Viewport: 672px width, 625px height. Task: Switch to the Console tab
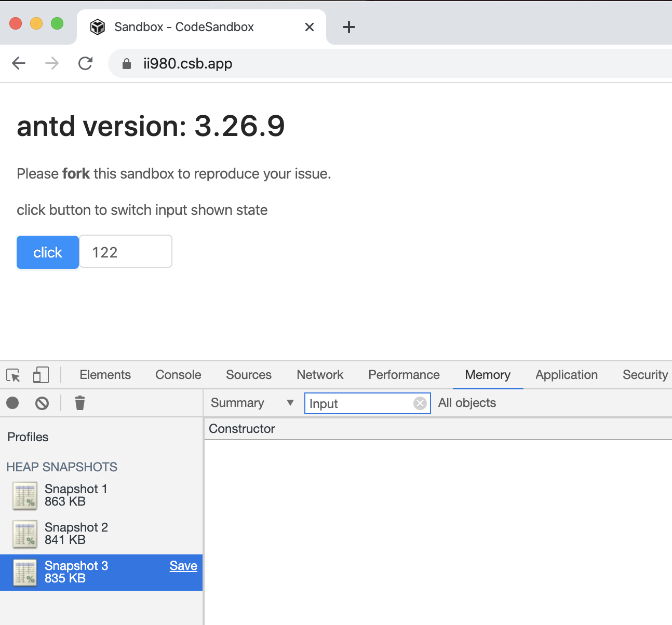click(178, 375)
